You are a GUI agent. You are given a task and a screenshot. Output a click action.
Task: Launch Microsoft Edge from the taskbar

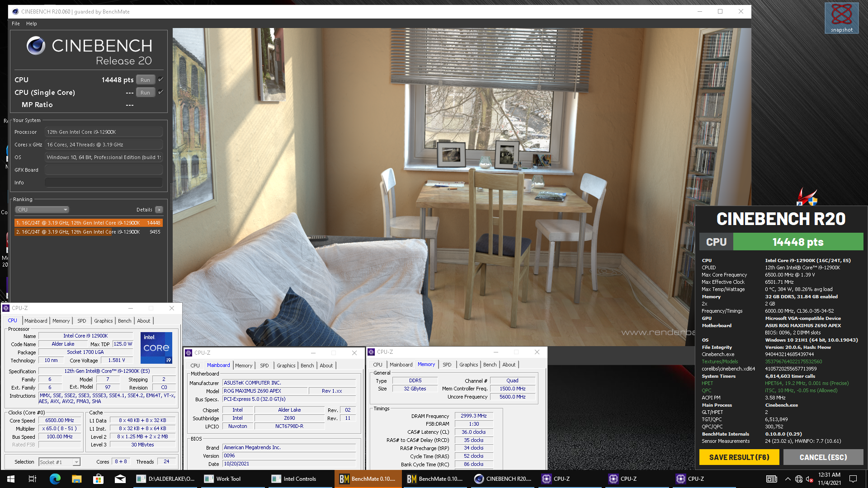tap(55, 479)
